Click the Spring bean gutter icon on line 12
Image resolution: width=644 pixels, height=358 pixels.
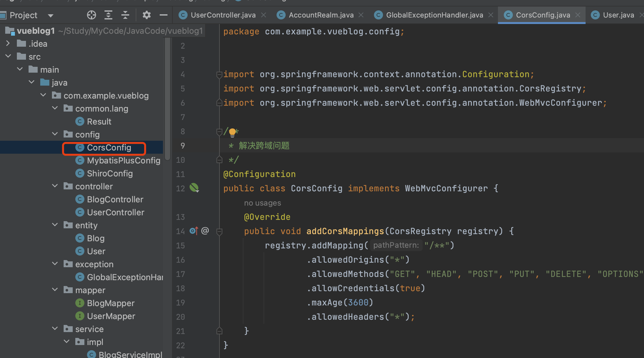point(194,188)
